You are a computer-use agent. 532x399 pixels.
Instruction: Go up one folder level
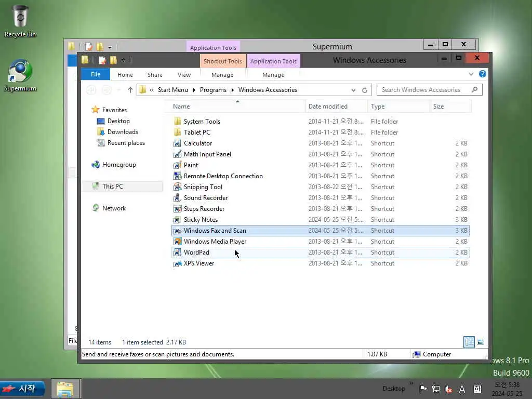click(x=130, y=90)
